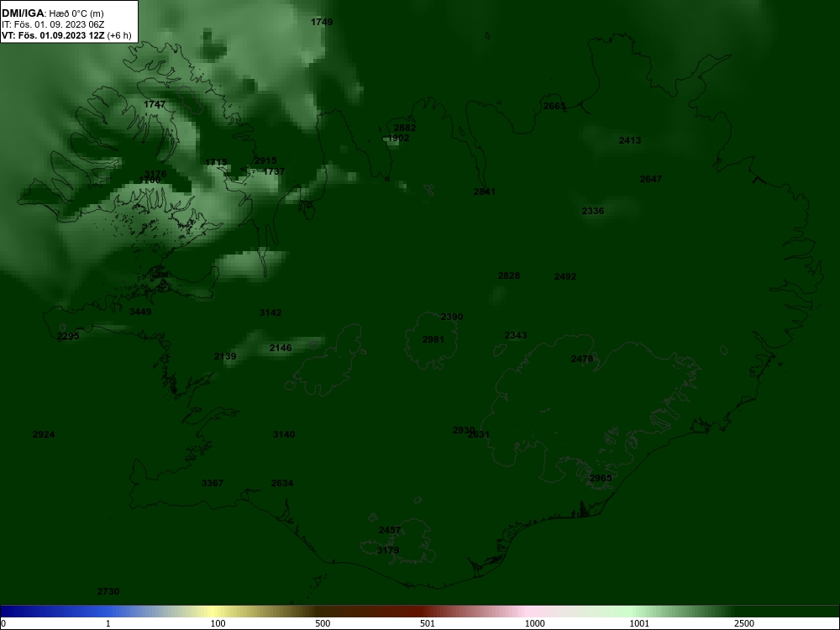
Task: Click the 1737 value on the map
Action: point(275,171)
